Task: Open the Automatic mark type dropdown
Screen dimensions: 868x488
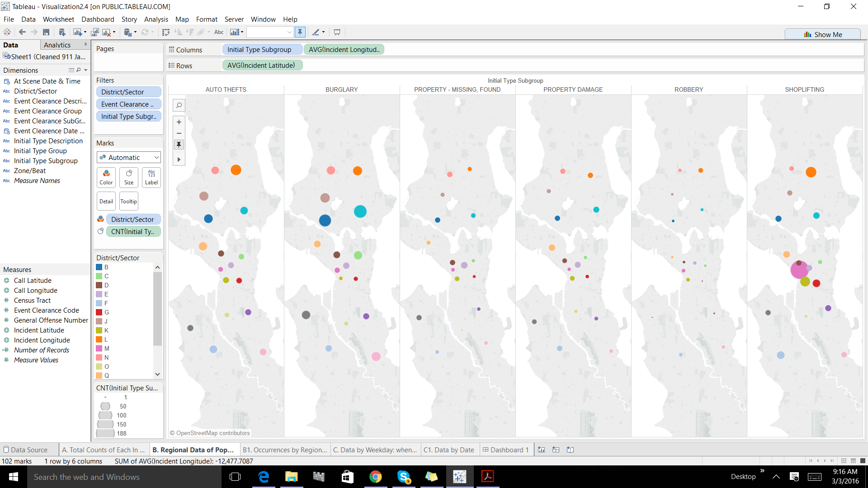Action: click(129, 157)
